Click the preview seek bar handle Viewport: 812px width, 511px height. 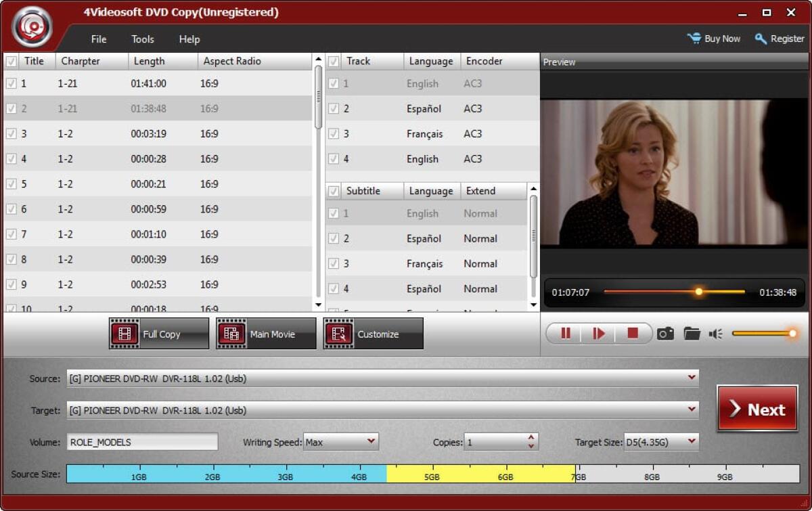[x=699, y=292]
